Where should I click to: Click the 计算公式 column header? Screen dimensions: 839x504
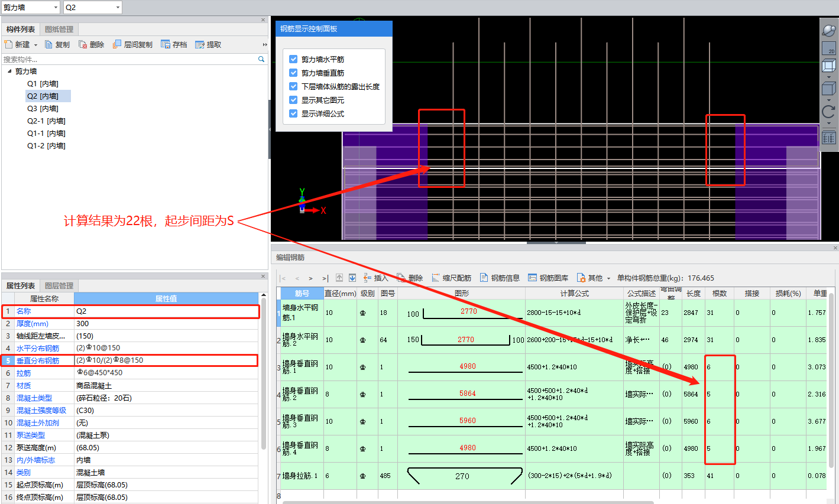[x=574, y=294]
